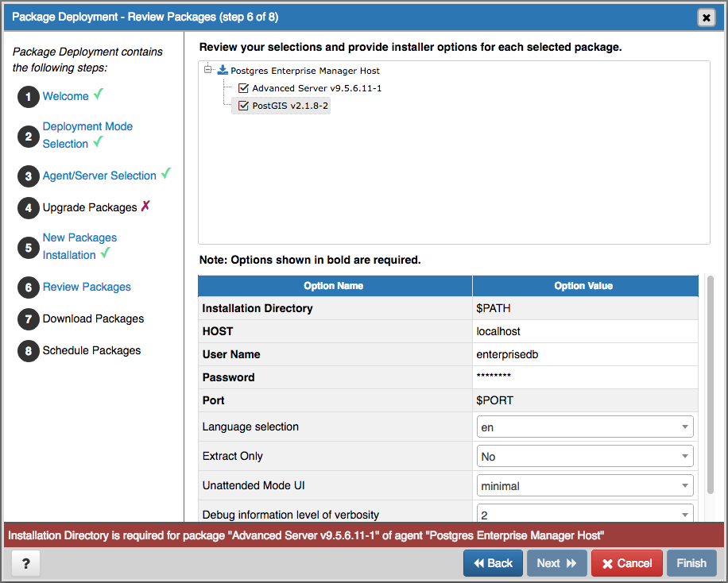Click step number 3 circle icon
728x583 pixels.
tap(29, 176)
